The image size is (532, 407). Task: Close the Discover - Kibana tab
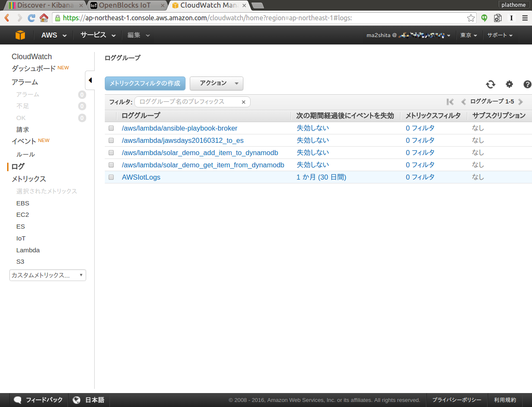pyautogui.click(x=81, y=5)
